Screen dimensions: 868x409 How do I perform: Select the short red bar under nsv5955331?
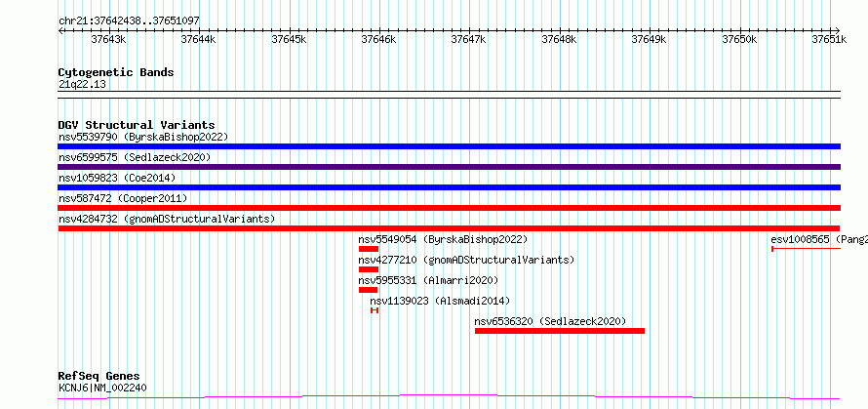368,290
